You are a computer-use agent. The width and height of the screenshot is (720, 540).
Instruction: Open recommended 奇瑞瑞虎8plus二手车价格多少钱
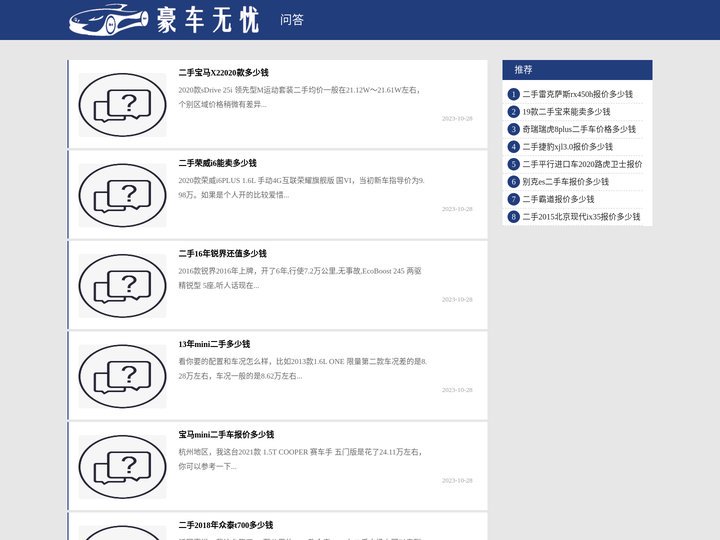pos(579,129)
